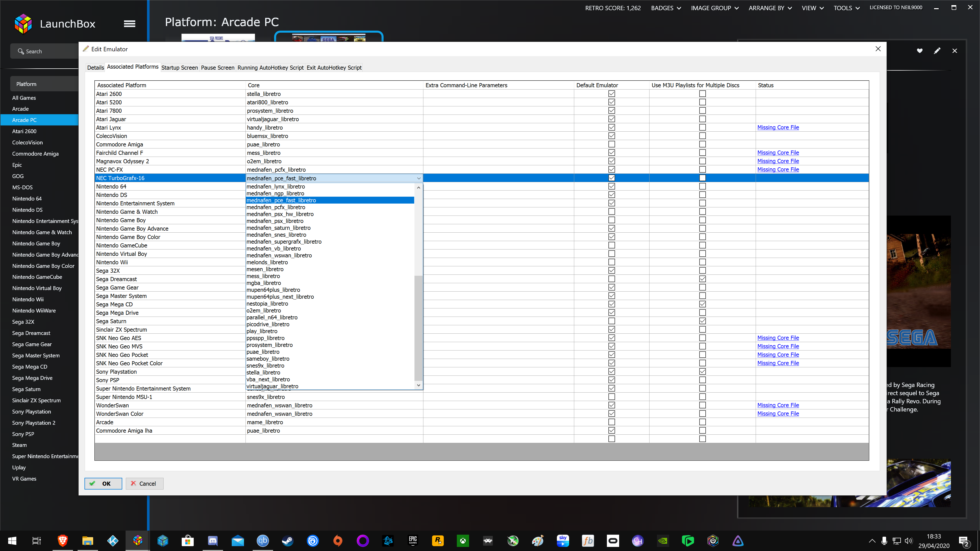Screen dimensions: 980x551
Task: Launch Brave browser from the taskbar
Action: click(x=63, y=541)
